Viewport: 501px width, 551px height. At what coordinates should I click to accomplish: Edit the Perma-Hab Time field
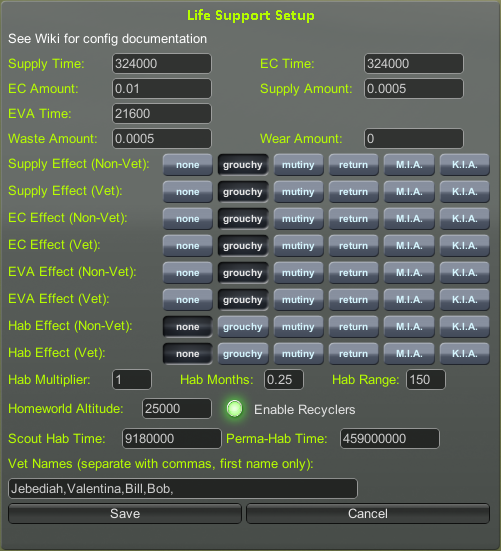(x=390, y=439)
